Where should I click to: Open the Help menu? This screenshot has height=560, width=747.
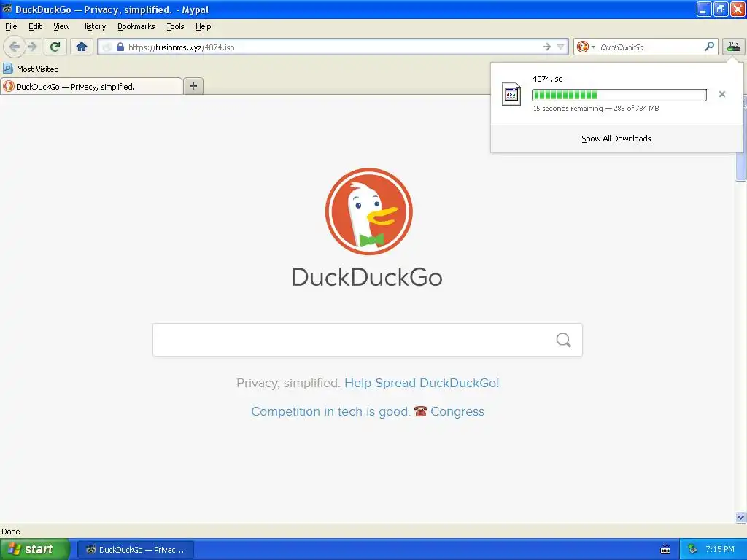[x=203, y=26]
